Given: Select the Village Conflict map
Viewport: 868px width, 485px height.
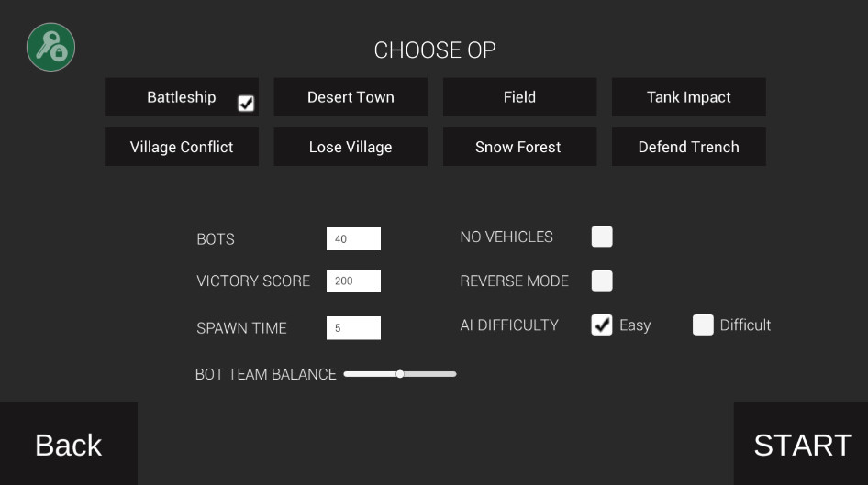Looking at the screenshot, I should (x=182, y=147).
